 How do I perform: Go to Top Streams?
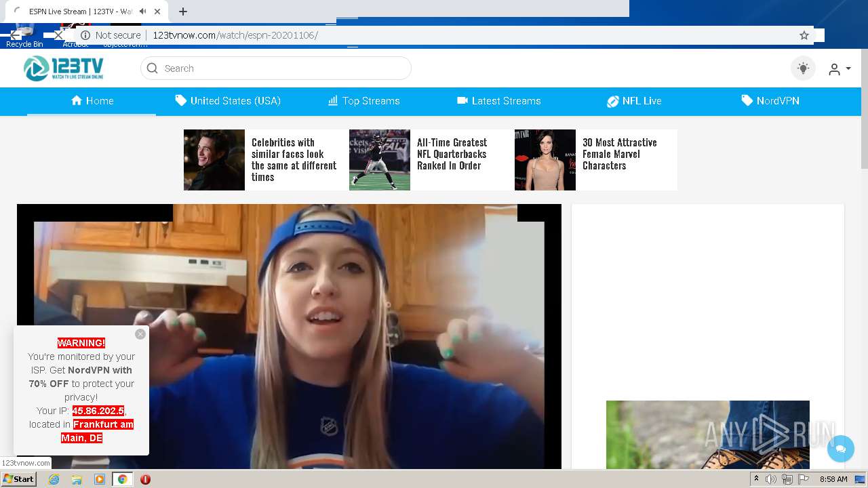click(x=363, y=101)
